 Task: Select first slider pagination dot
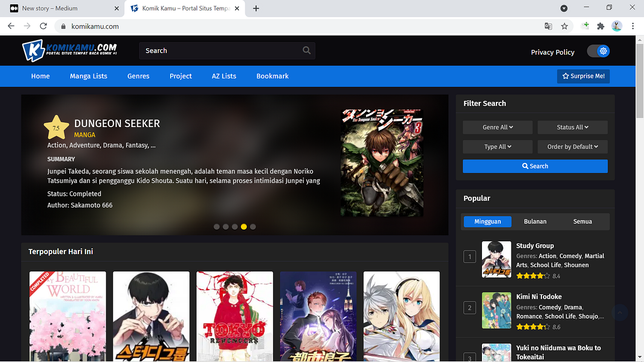pyautogui.click(x=217, y=227)
